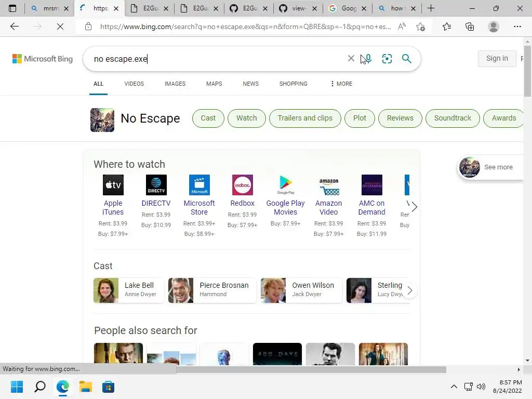This screenshot has height=399, width=532.
Task: Show more cast members arrow
Action: point(410,290)
